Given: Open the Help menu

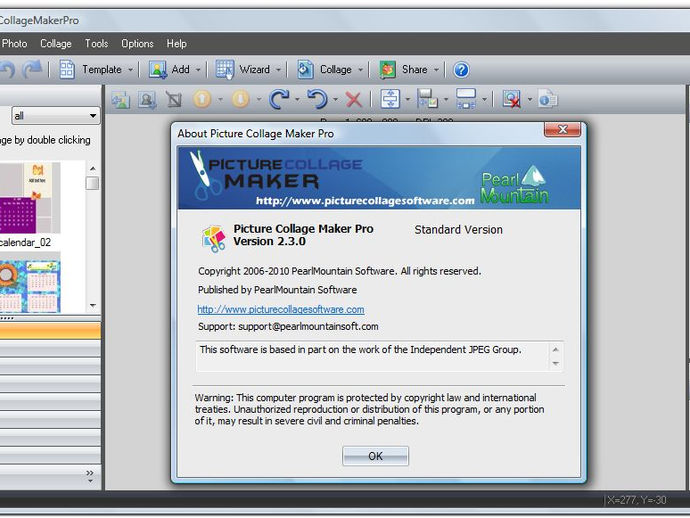Looking at the screenshot, I should [176, 44].
